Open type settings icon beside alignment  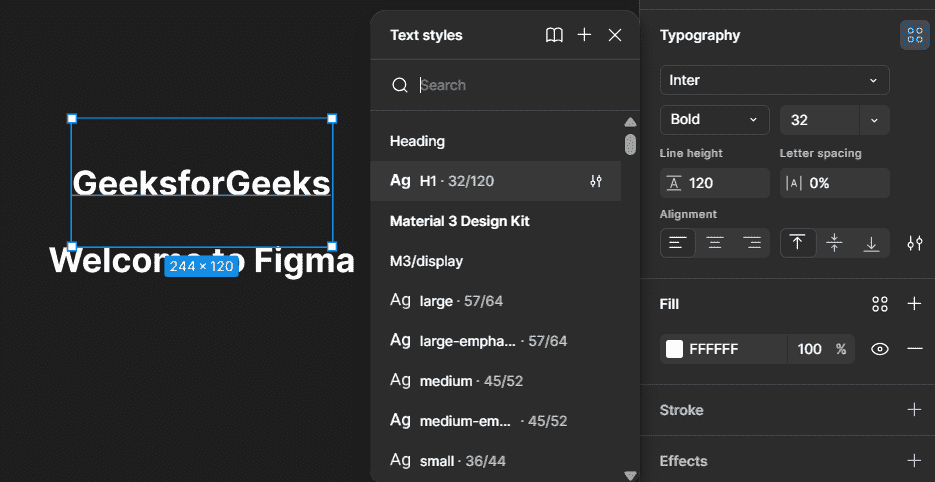click(x=915, y=243)
